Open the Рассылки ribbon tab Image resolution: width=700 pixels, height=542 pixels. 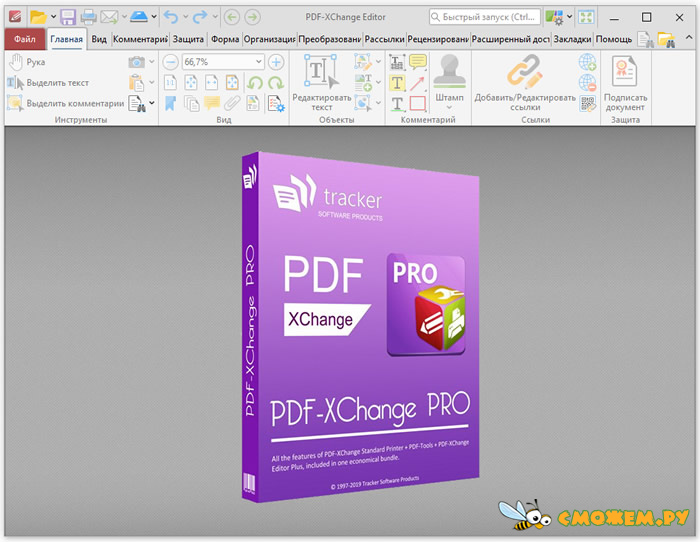384,39
